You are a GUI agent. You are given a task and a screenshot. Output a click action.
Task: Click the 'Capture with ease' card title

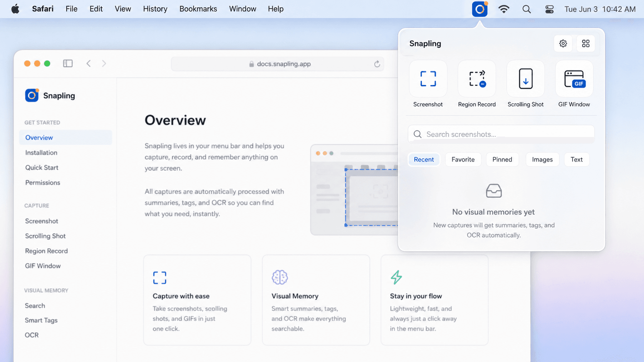click(x=181, y=296)
